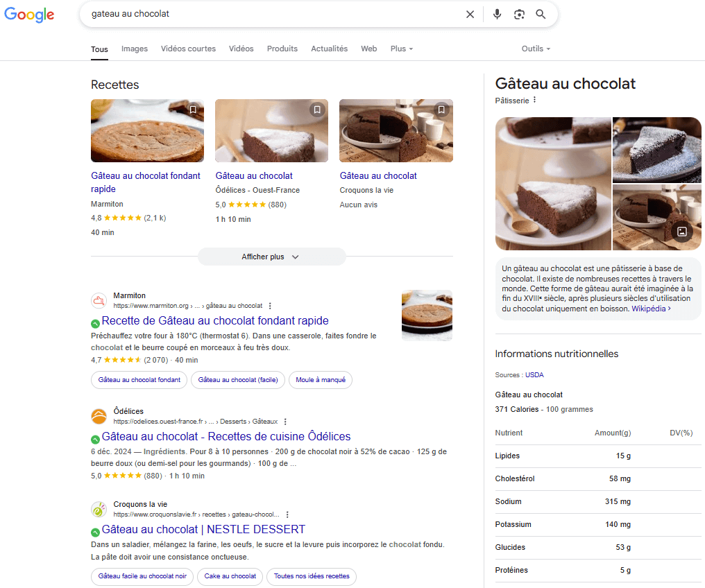This screenshot has height=588, width=705.
Task: Open the three-dot menu for Croquons la vie result
Action: click(287, 514)
